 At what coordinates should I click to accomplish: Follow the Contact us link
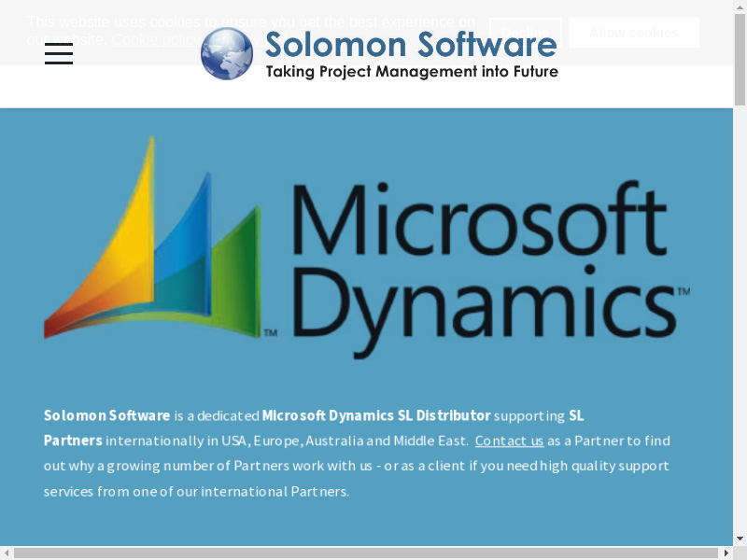[509, 441]
